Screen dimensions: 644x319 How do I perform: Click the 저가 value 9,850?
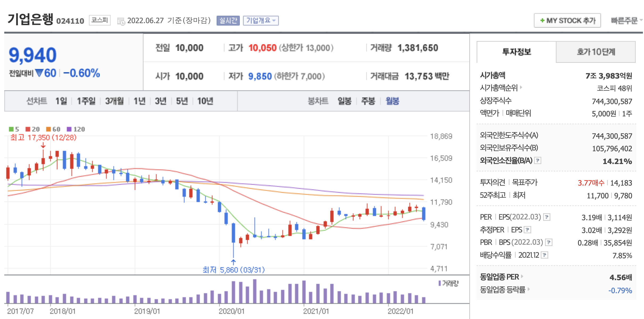coord(260,76)
